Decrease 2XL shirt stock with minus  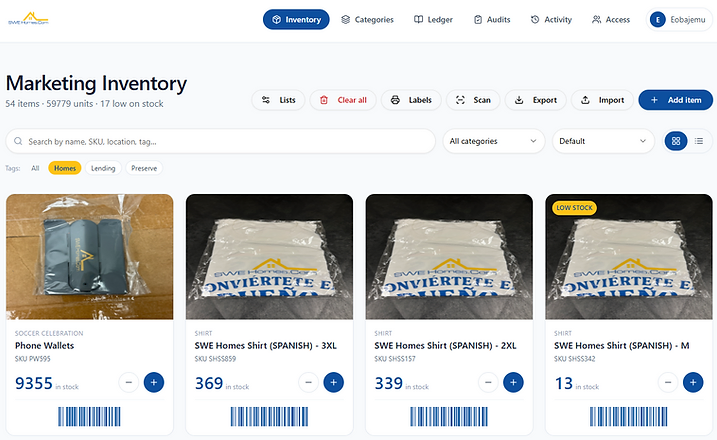pos(488,382)
